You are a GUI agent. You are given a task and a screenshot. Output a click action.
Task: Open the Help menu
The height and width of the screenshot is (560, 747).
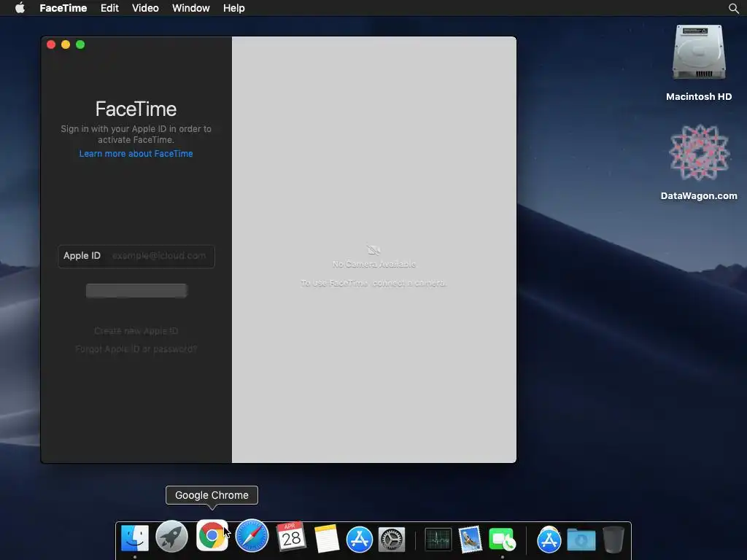[x=234, y=8]
